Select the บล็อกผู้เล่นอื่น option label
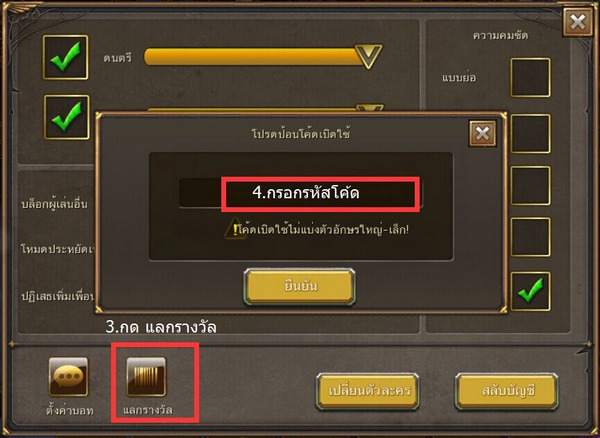Viewport: 600px width, 438px height. pyautogui.click(x=54, y=204)
